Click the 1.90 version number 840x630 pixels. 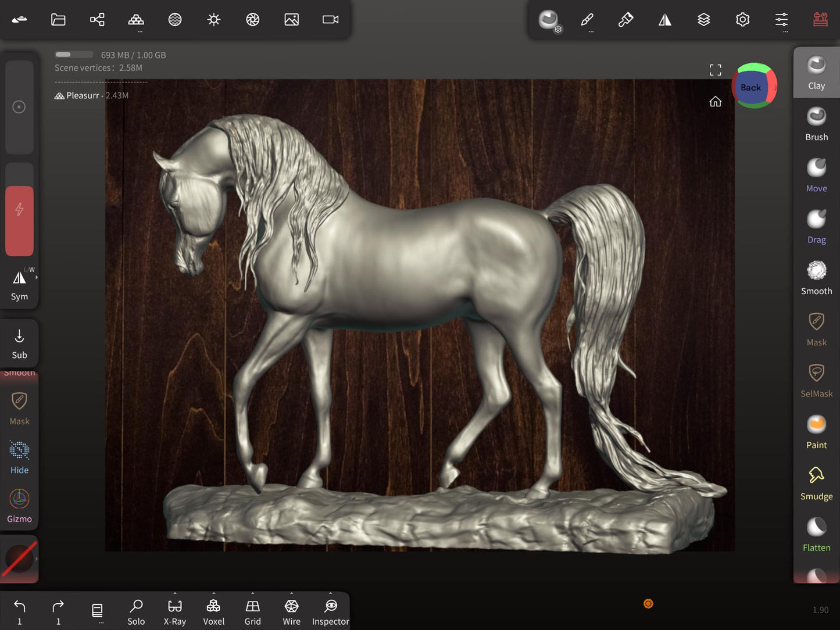point(820,610)
